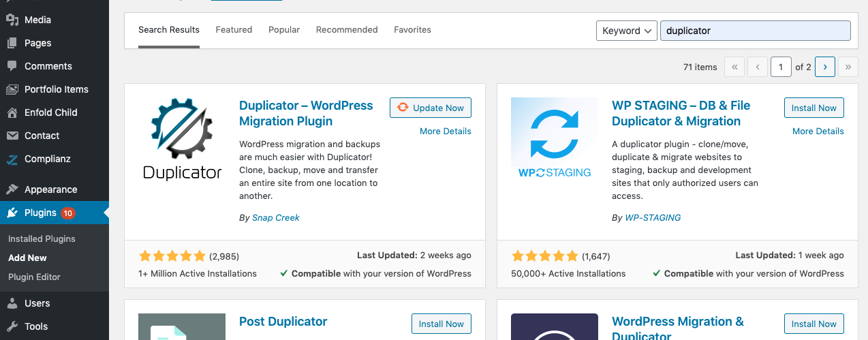
Task: Click the Post Duplicator plugin thumbnail
Action: click(182, 326)
